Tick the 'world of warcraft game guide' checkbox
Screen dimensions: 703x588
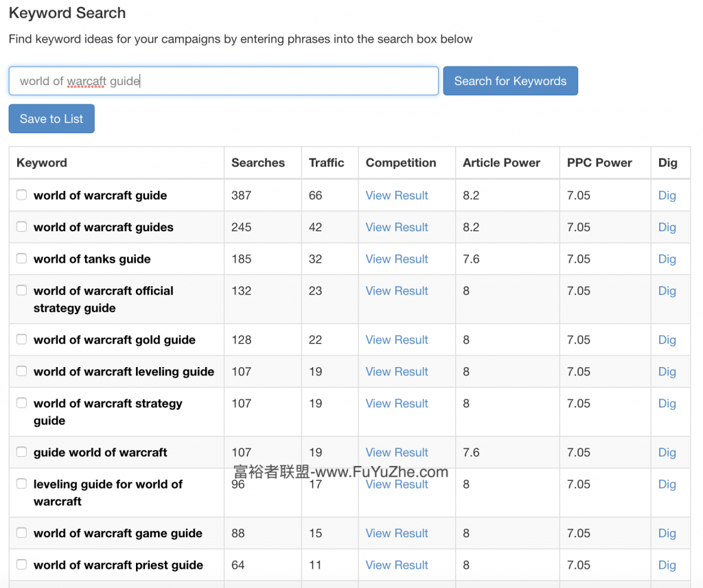21,532
